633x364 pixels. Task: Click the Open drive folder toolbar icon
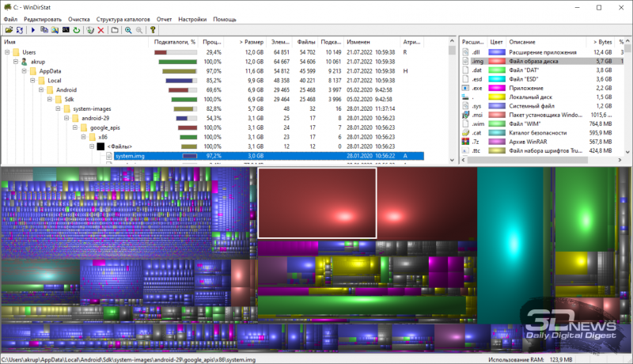pos(9,29)
